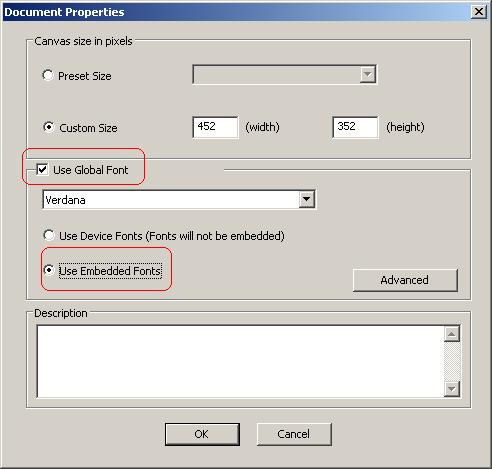This screenshot has width=492, height=469.
Task: Select the Preset Size radio button
Action: point(48,75)
